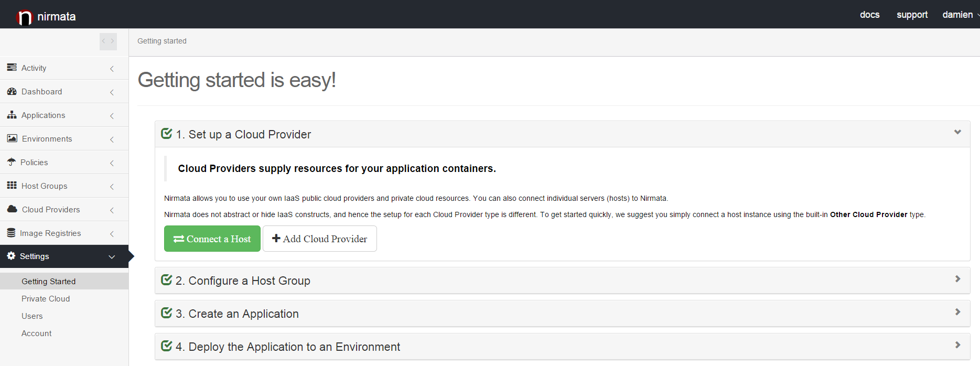Click the Activity list icon in sidebar

[x=12, y=68]
